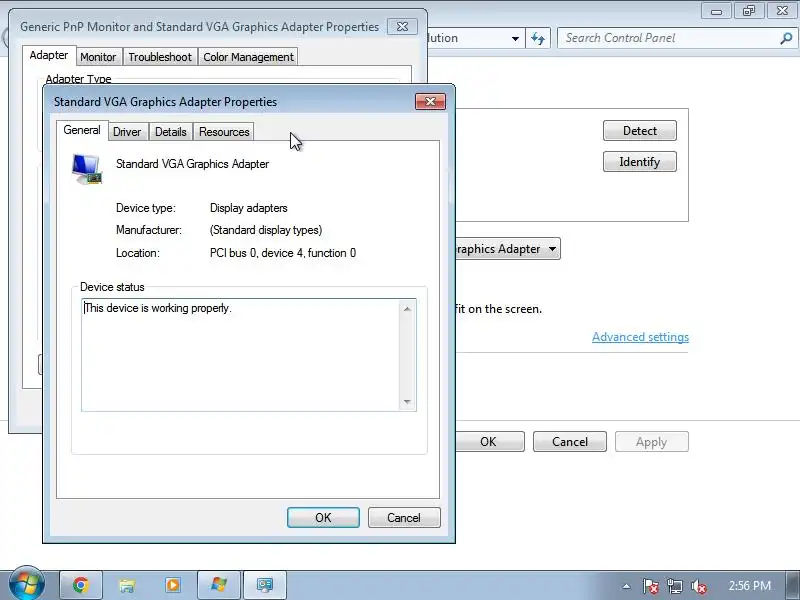Click the 'Standard VGA Graphics Adapter' name label
The width and height of the screenshot is (800, 600).
pos(192,164)
